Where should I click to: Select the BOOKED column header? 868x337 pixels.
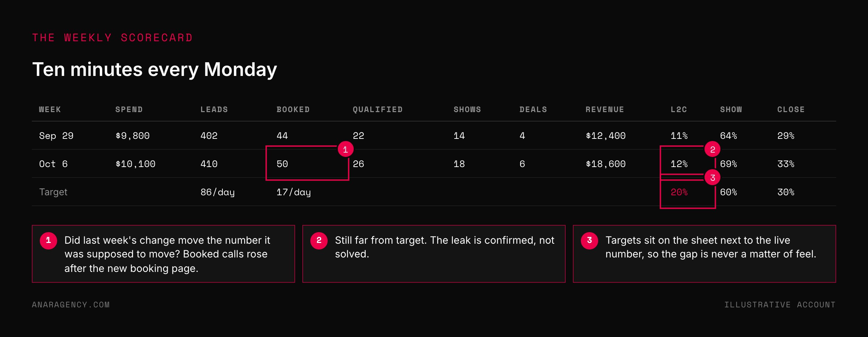pyautogui.click(x=293, y=109)
